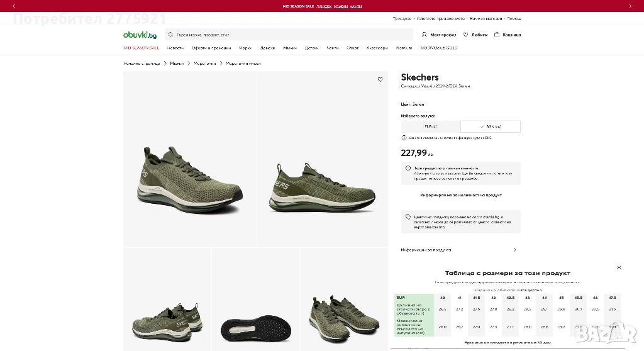
Task: Open the MID SEASON SALE menu item
Action: pyautogui.click(x=141, y=48)
